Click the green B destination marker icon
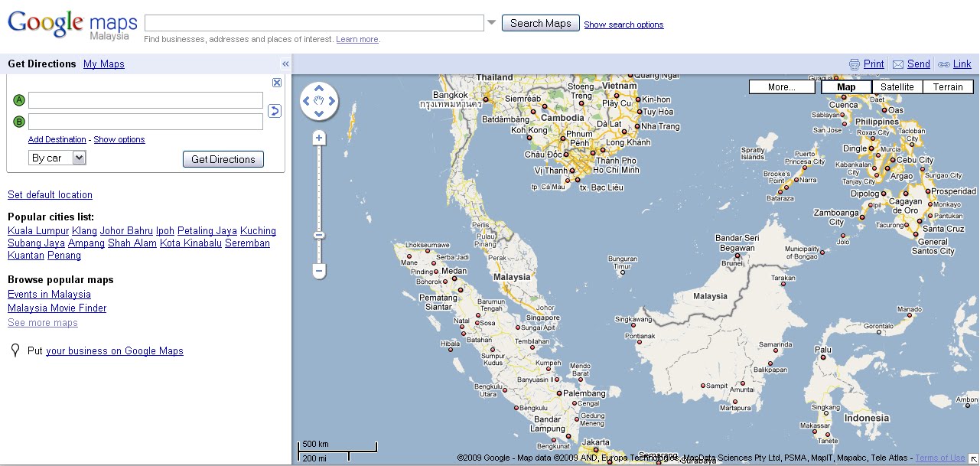The width and height of the screenshot is (980, 466). coord(19,122)
